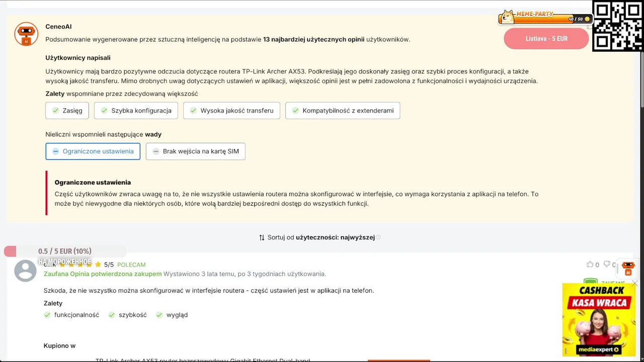
Task: Toggle the 'Zasięg' advantage chip
Action: click(67, 111)
